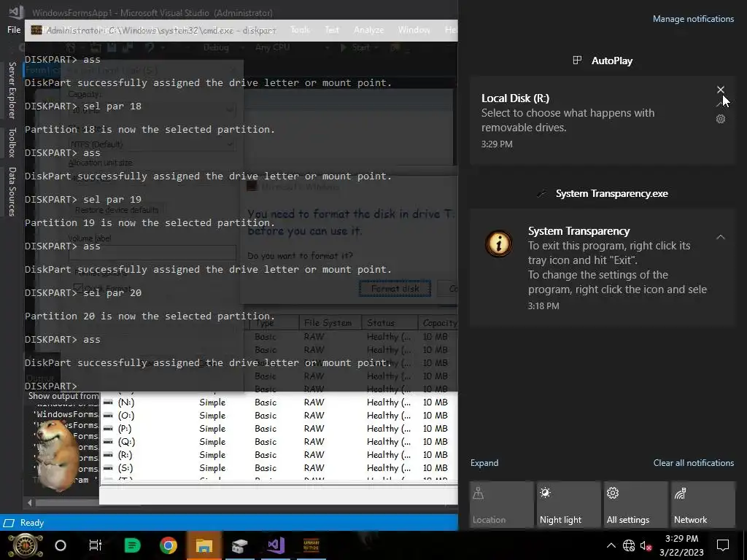Switch to the cmd diskpart taskbar icon
The width and height of the screenshot is (747, 560).
tap(311, 545)
